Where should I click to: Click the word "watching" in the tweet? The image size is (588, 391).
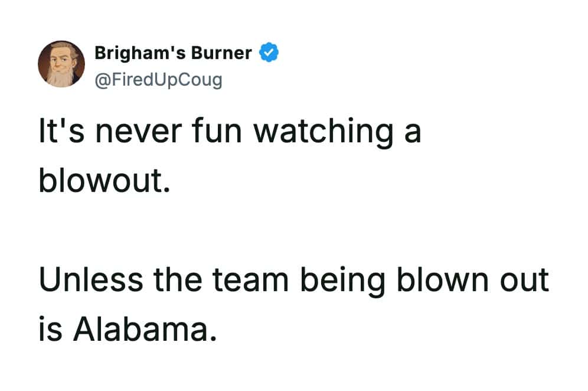coord(324,132)
